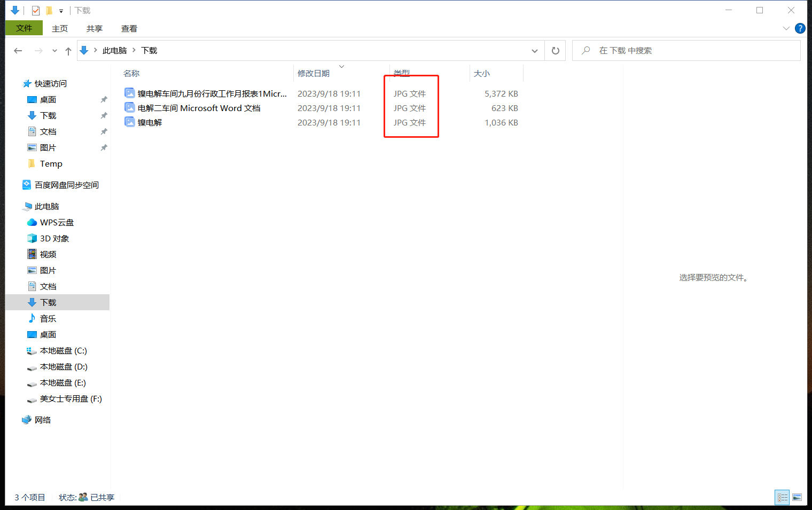Switch to large thumbnails view in the status bar

798,497
